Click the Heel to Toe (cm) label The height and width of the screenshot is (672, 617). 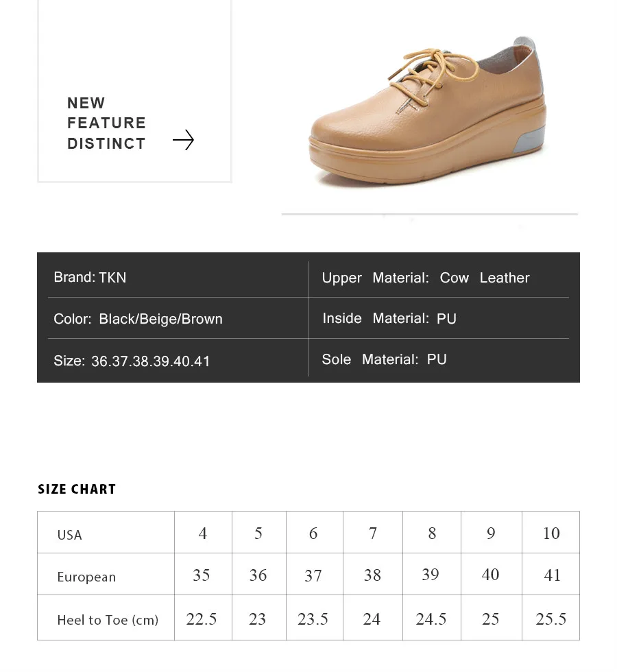[x=108, y=620]
